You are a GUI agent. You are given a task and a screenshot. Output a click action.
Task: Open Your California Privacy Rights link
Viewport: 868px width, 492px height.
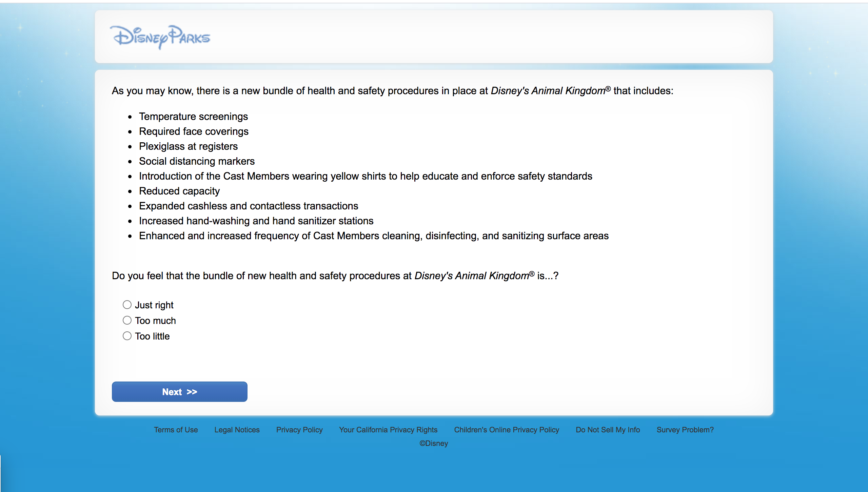pos(388,430)
